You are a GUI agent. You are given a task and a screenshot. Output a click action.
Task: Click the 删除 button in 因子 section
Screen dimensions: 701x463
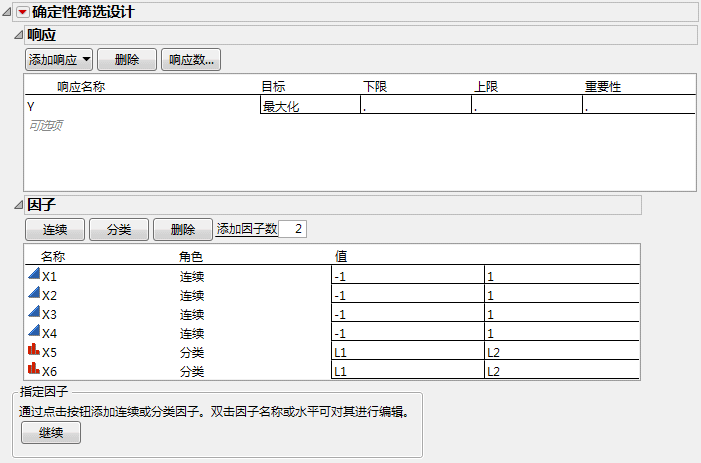[x=183, y=229]
